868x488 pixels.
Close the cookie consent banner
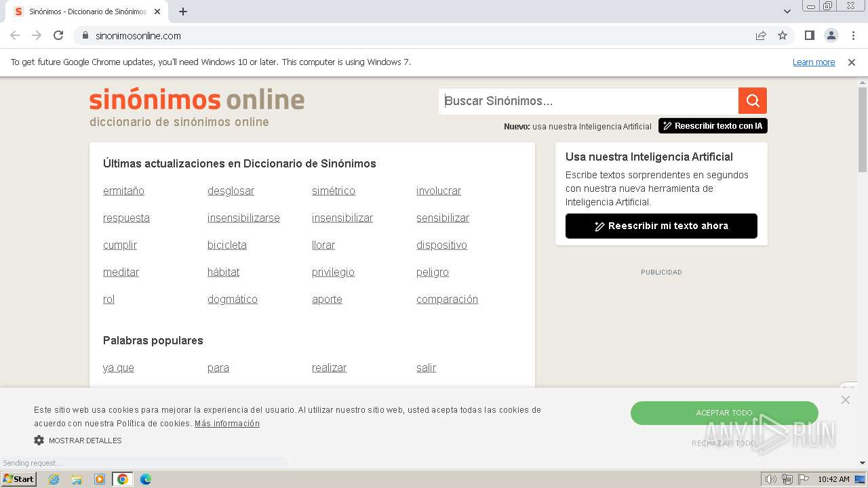pyautogui.click(x=846, y=400)
